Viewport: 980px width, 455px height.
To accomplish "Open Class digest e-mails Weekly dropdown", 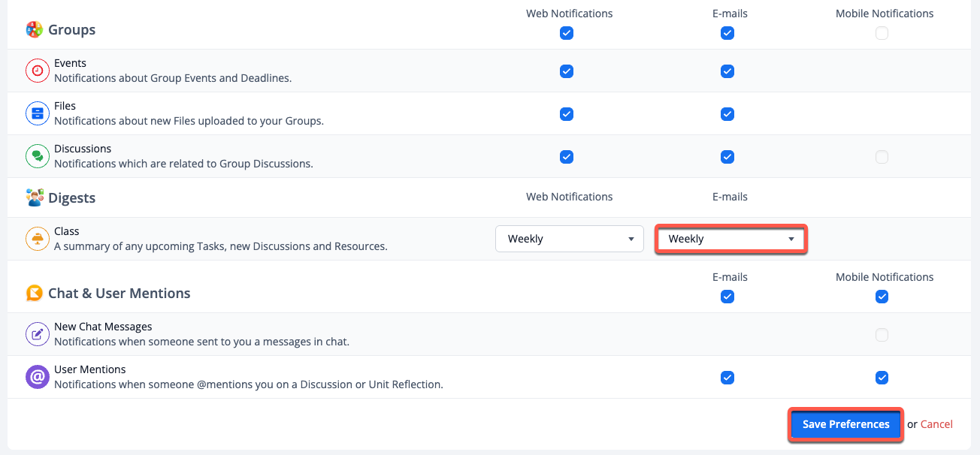I will point(730,240).
